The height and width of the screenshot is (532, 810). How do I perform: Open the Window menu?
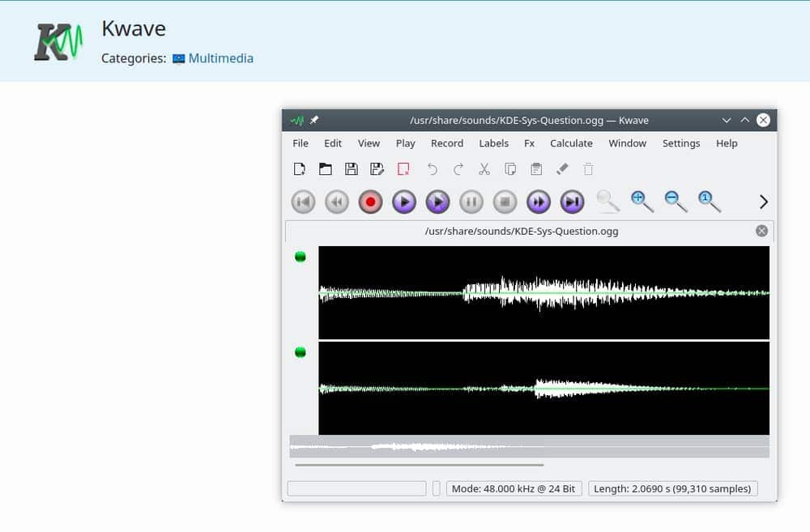click(627, 143)
